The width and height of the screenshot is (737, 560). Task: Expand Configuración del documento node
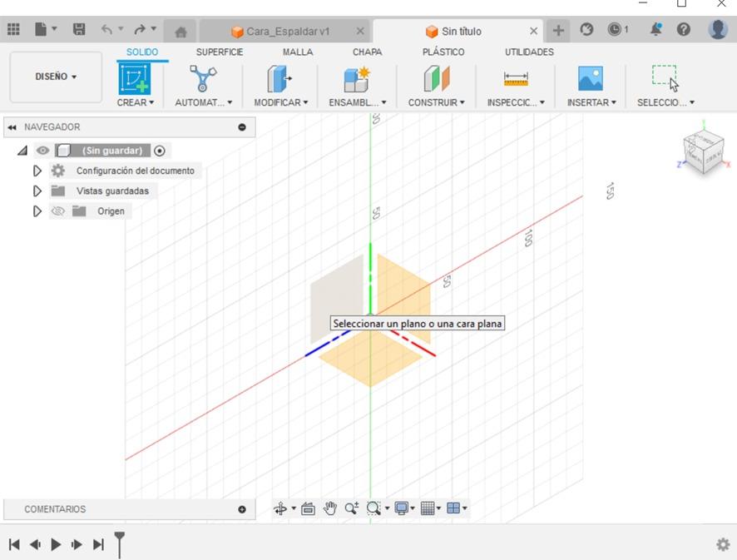37,171
